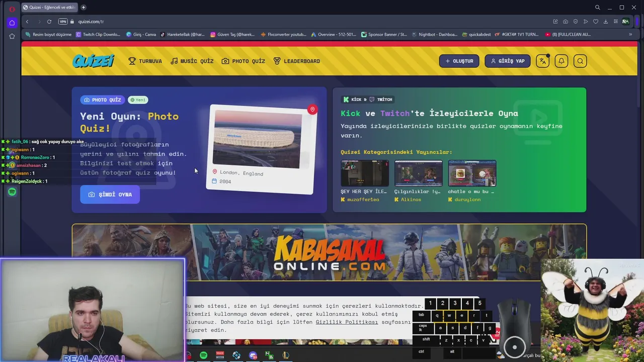Open Voicemeeter from the taskbar

pos(220,355)
